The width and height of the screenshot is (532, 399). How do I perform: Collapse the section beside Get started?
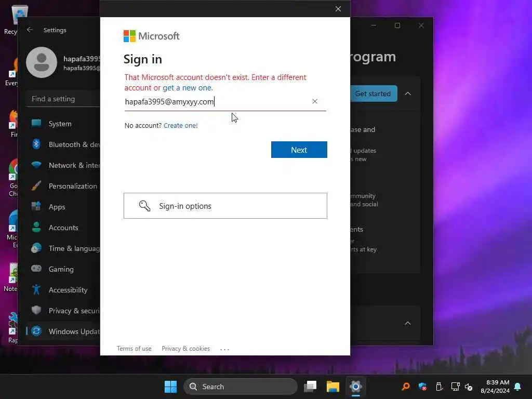point(408,94)
